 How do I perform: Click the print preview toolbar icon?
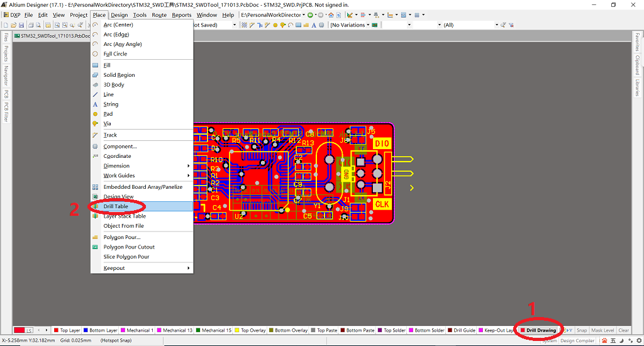38,25
